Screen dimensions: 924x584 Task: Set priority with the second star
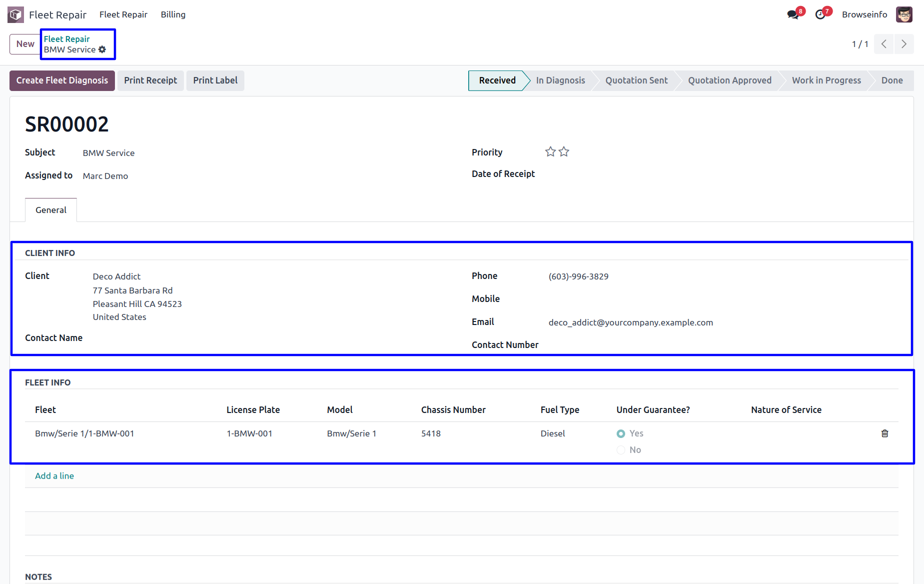tap(564, 151)
